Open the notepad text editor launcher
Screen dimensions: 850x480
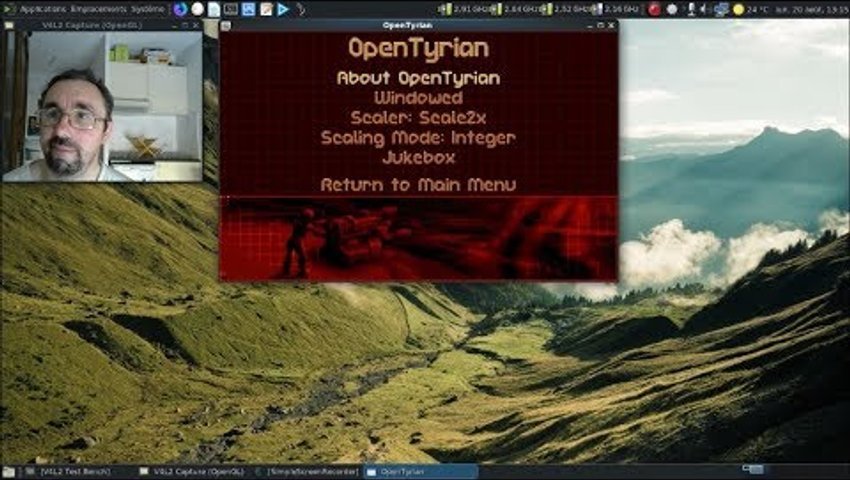tap(266, 9)
